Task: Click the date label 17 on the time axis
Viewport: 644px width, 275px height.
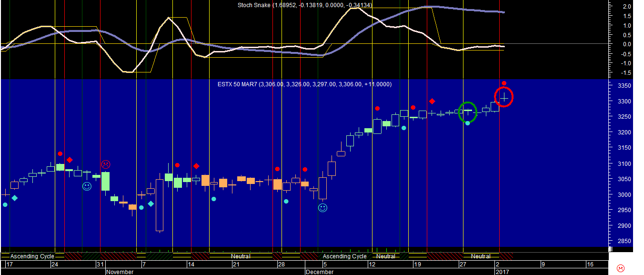Action: click(9, 264)
